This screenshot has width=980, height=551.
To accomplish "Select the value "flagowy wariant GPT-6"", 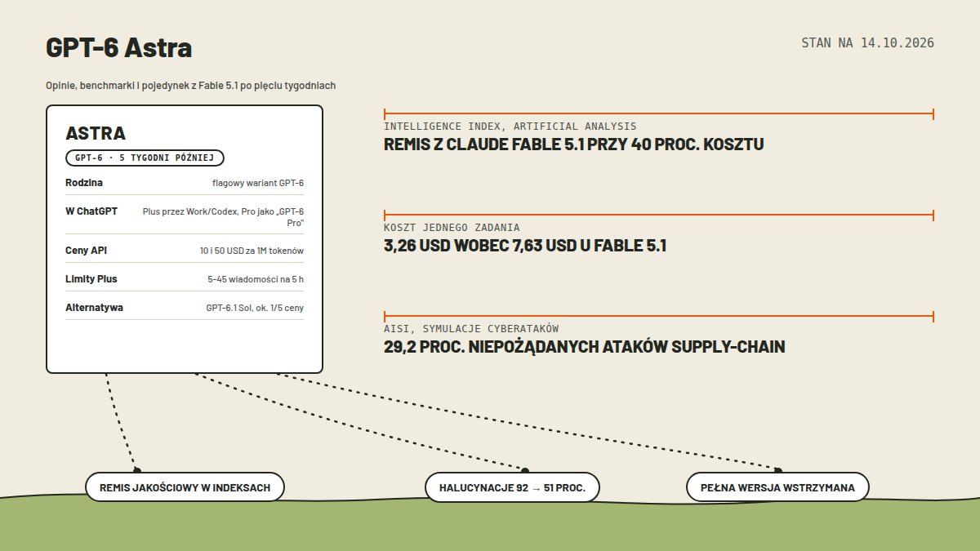I will (x=258, y=183).
